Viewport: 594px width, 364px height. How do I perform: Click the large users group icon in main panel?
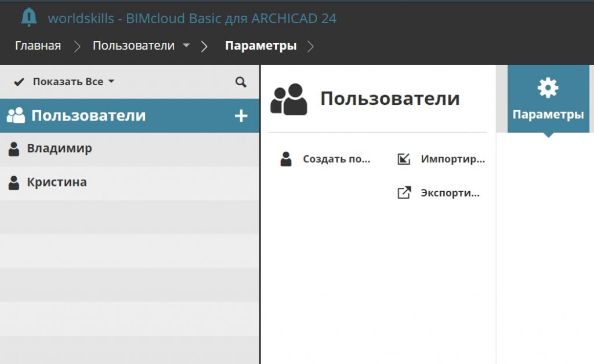[x=289, y=99]
